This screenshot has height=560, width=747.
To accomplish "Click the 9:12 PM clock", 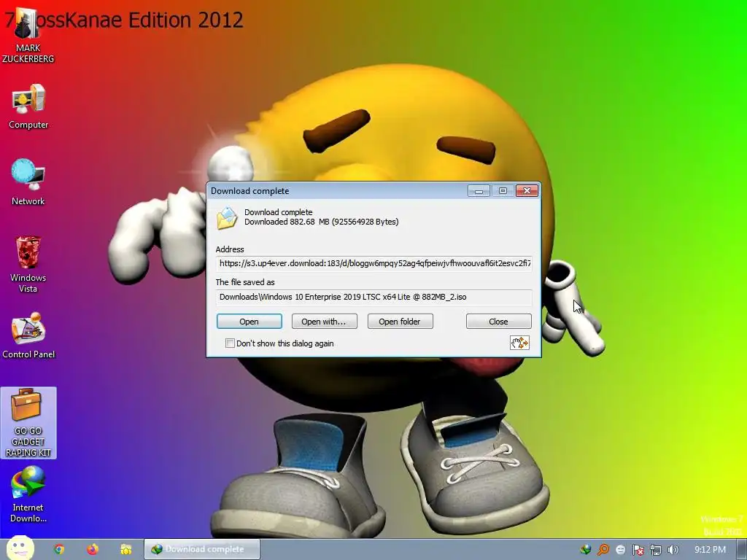I will click(x=710, y=550).
